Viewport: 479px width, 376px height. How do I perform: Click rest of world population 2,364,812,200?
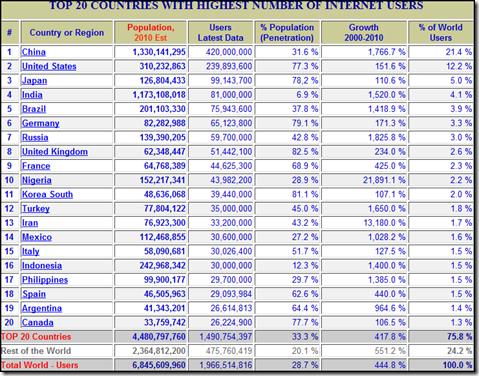(x=159, y=351)
